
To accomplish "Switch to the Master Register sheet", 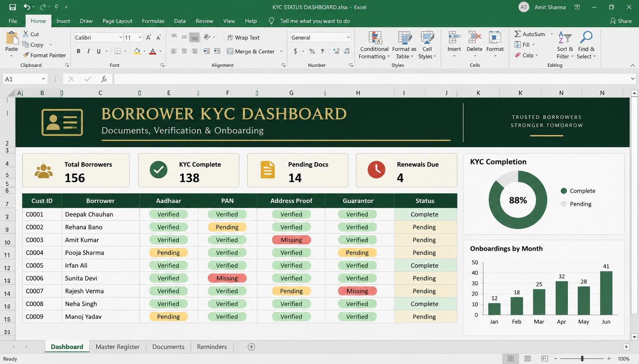I will point(117,347).
